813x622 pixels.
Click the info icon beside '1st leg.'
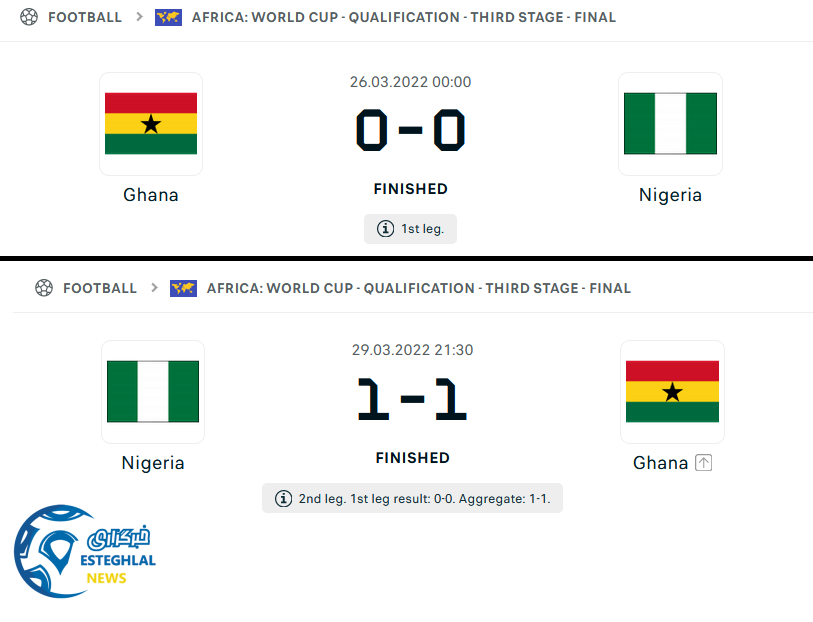click(x=385, y=229)
